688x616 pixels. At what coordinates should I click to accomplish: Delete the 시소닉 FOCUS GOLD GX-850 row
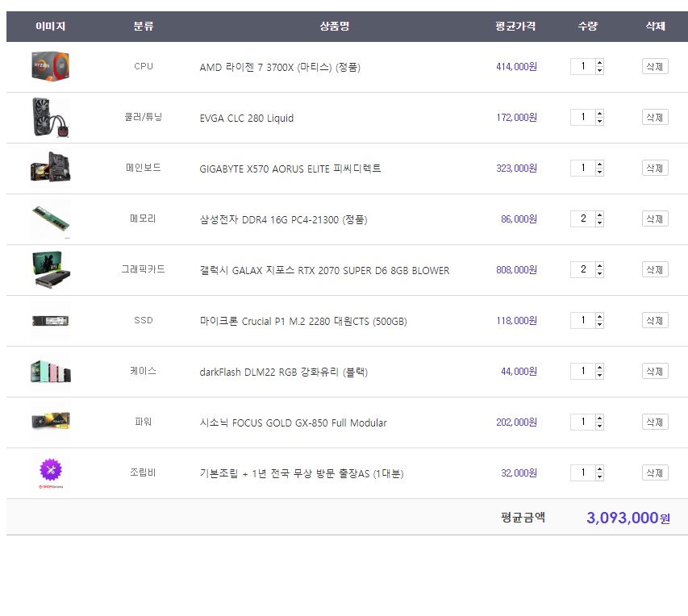655,422
